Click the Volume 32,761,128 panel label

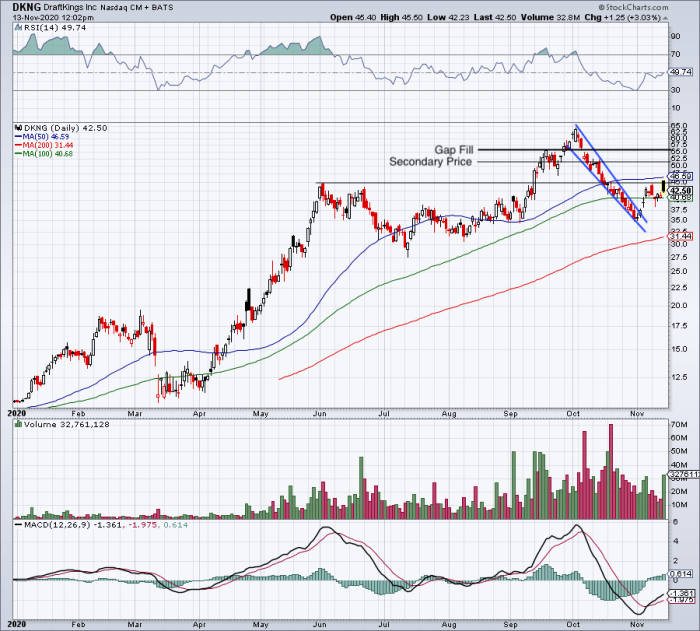coord(67,425)
